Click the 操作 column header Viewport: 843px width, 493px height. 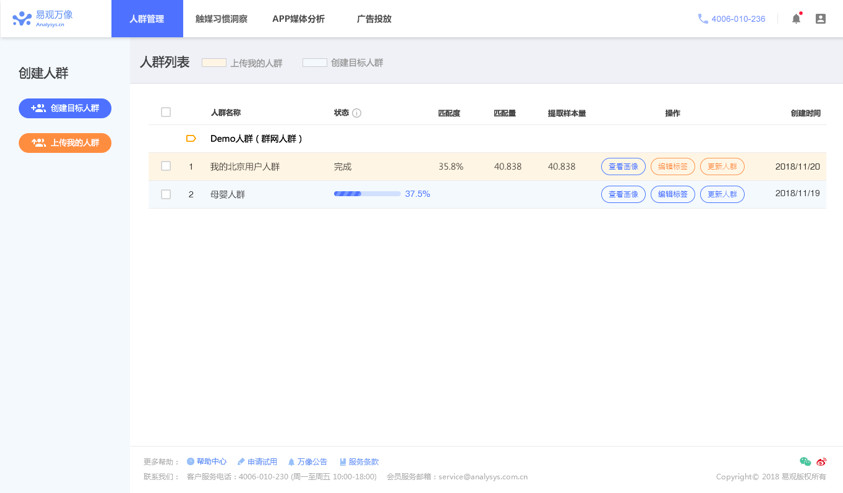(x=673, y=113)
